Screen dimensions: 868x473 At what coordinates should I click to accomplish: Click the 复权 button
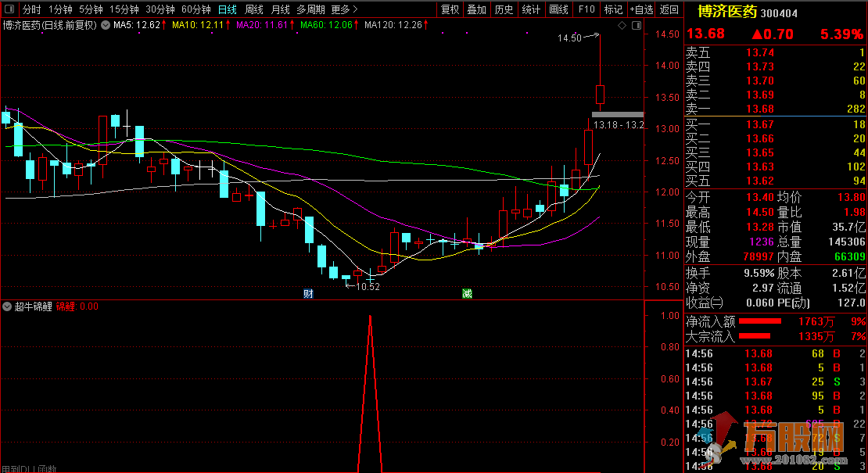pos(450,9)
